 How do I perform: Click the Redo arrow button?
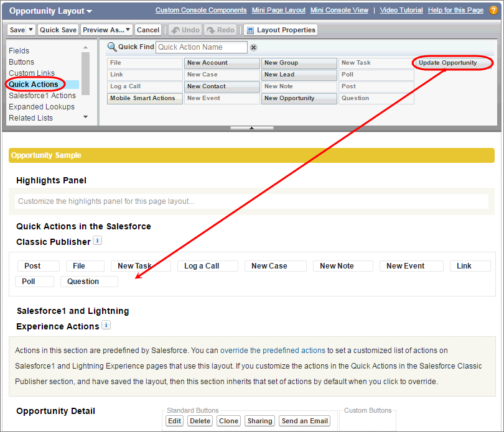[x=220, y=30]
